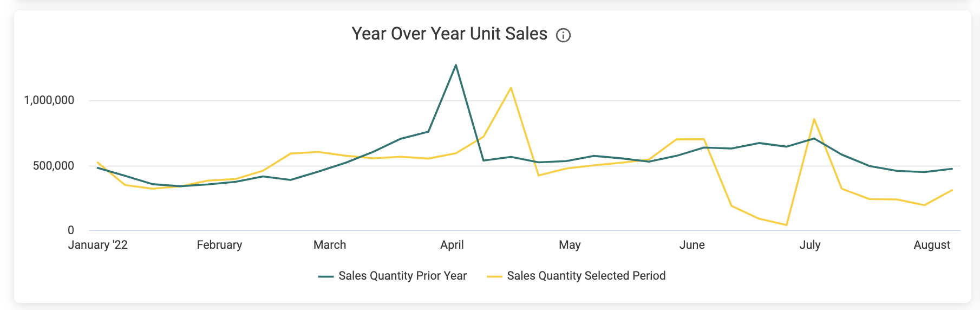Screen dimensions: 980x310
Task: Click the 1,000,000 y-axis label
Action: pos(49,100)
